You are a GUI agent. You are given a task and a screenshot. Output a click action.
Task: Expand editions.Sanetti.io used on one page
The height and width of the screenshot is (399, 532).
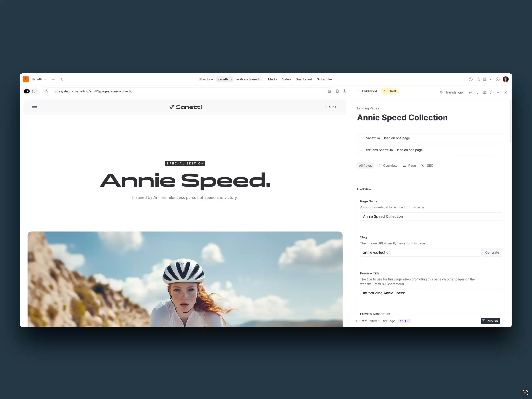tap(429, 150)
